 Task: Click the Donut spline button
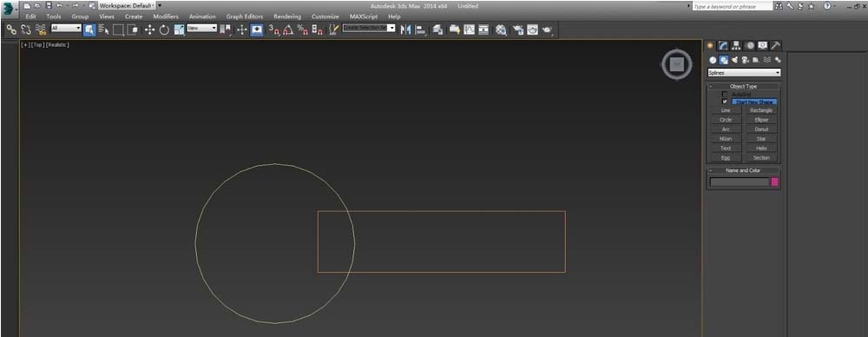[761, 129]
